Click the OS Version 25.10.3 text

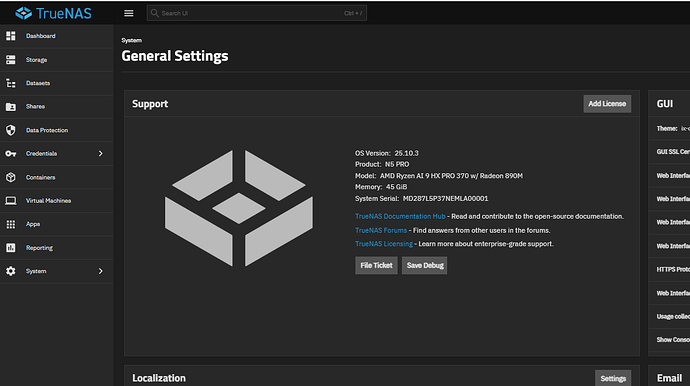tap(387, 153)
